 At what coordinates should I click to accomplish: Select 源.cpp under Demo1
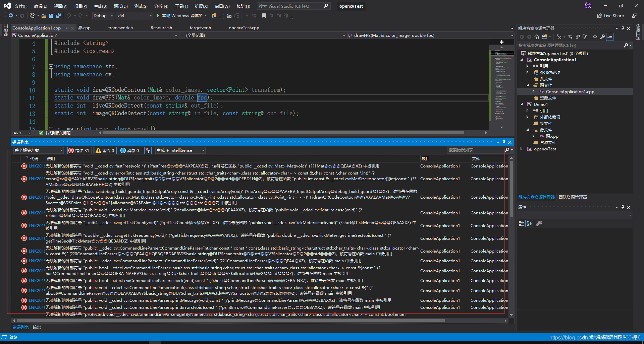point(552,136)
